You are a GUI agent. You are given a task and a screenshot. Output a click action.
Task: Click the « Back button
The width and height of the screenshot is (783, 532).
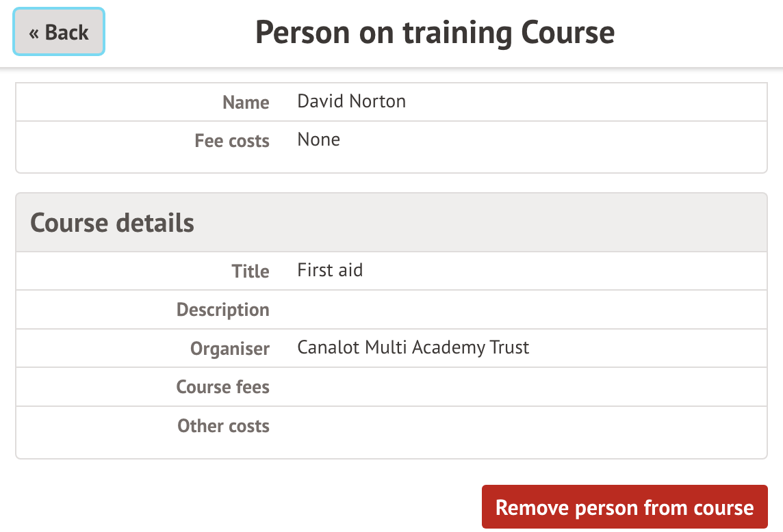[x=59, y=32]
